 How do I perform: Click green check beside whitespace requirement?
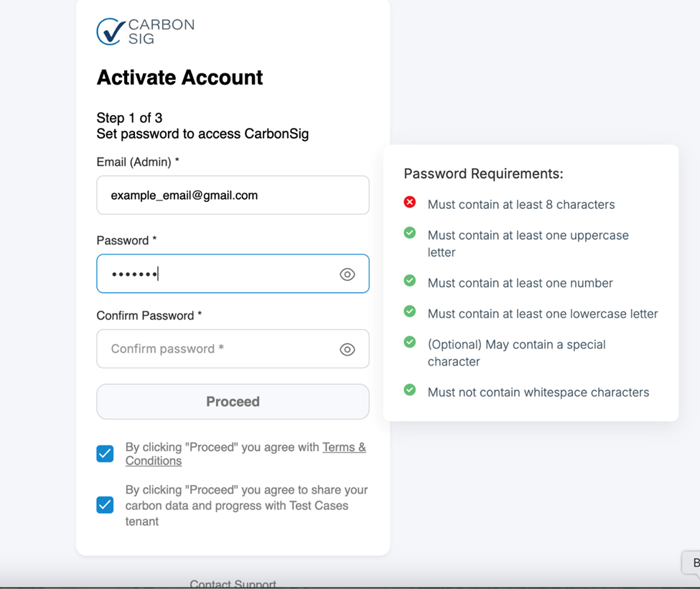click(x=410, y=390)
